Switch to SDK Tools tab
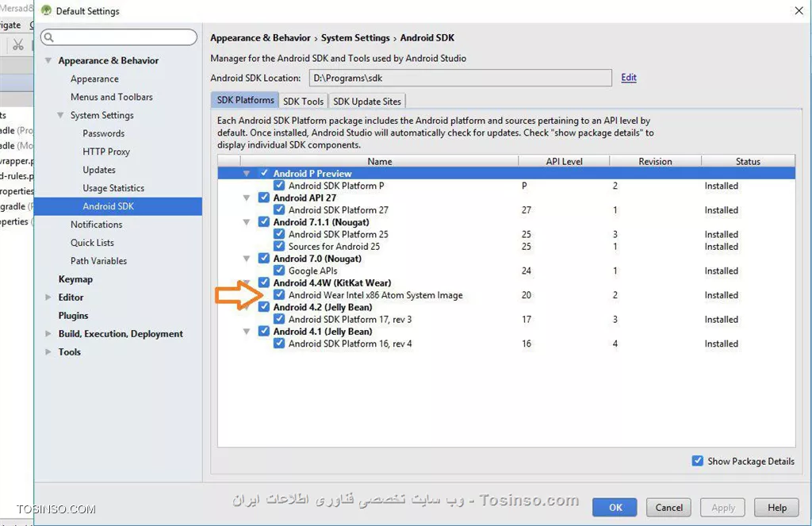Viewport: 812px width, 526px height. [x=304, y=101]
